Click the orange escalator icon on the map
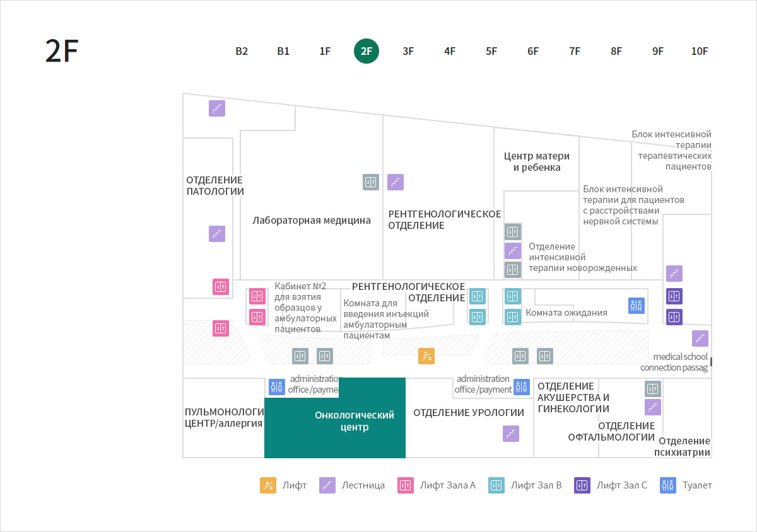The image size is (757, 532). pyautogui.click(x=426, y=356)
